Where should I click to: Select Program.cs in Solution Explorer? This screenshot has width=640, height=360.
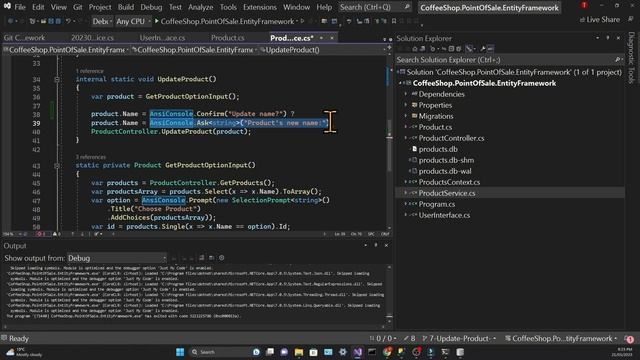tap(436, 204)
